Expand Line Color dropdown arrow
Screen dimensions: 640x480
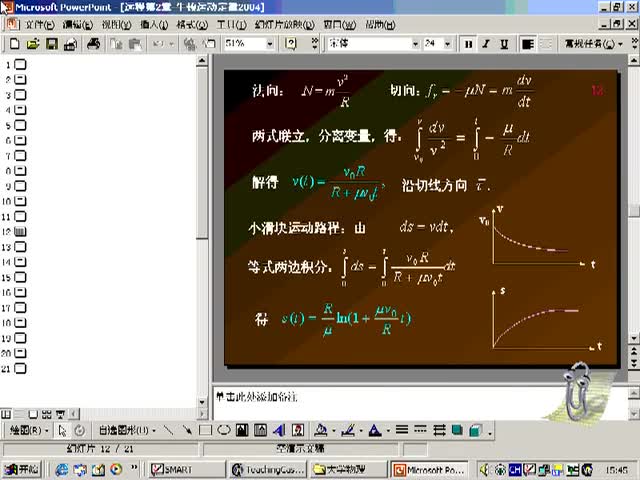[x=361, y=431]
